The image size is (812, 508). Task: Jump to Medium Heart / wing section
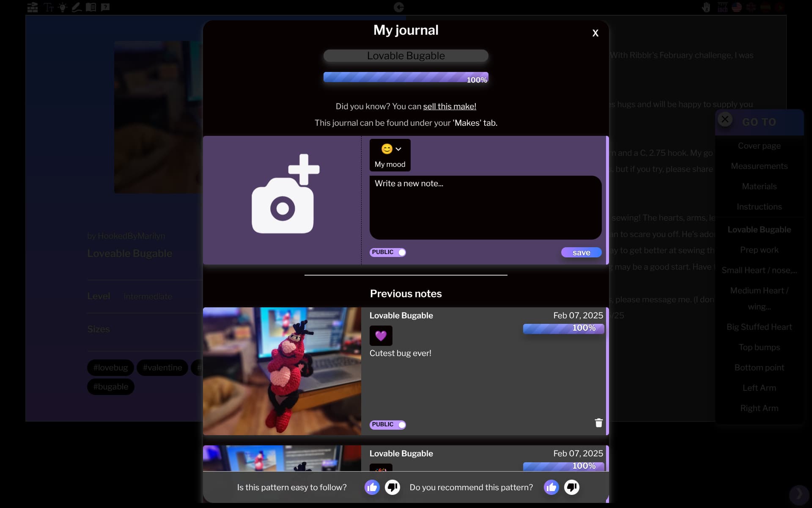point(759,298)
